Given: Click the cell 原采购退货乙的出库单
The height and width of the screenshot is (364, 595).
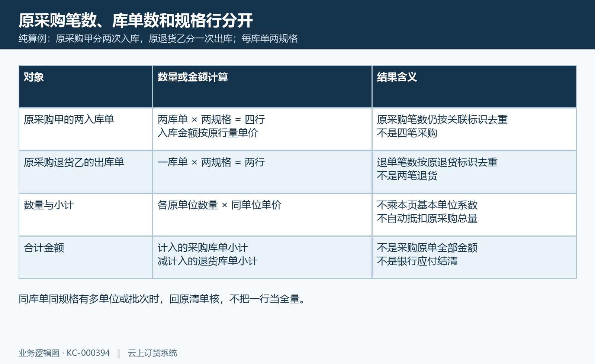Looking at the screenshot, I should tap(86, 172).
